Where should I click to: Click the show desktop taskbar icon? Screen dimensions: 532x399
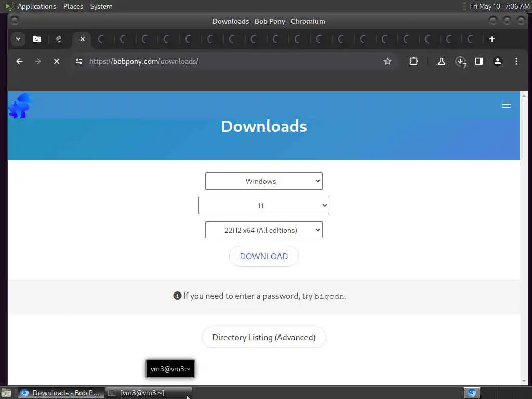[x=6, y=393]
